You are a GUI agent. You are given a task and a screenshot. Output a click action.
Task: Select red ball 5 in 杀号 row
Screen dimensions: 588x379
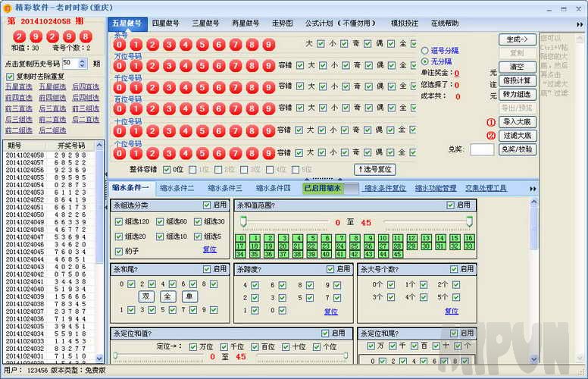tap(202, 45)
